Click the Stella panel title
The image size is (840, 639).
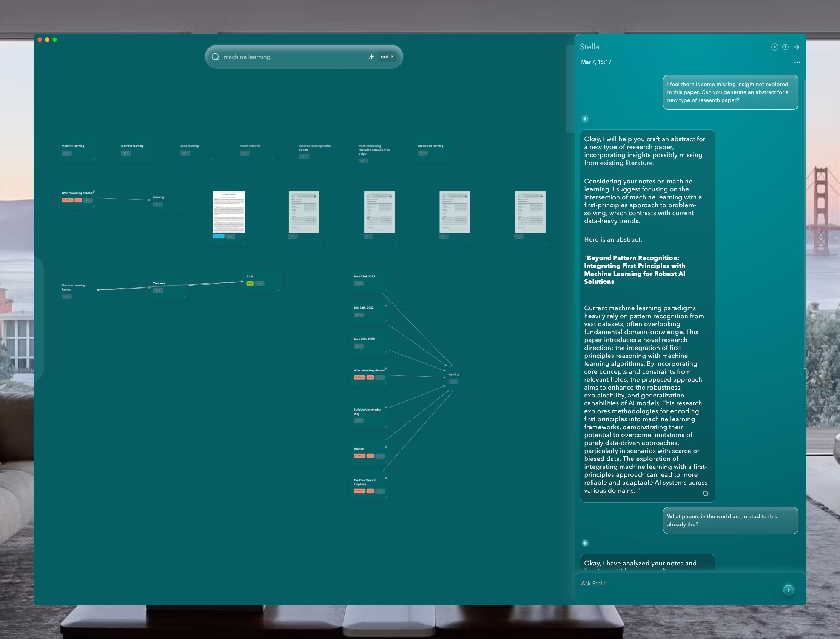click(x=589, y=47)
